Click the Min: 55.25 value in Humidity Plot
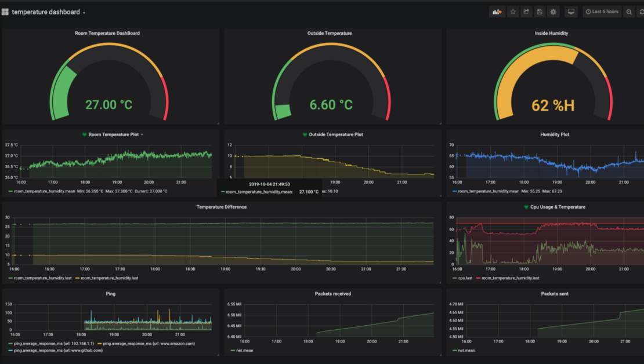Viewport: 644px width, 364px height. pos(531,191)
